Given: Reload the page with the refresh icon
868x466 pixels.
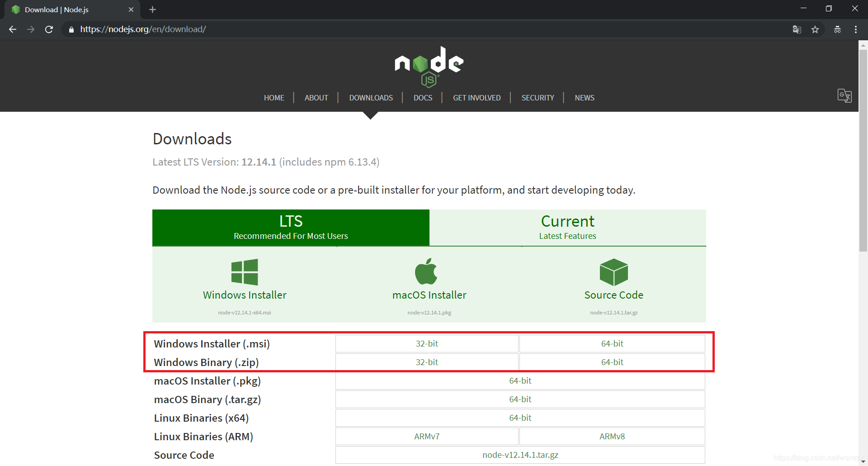Looking at the screenshot, I should pos(49,29).
